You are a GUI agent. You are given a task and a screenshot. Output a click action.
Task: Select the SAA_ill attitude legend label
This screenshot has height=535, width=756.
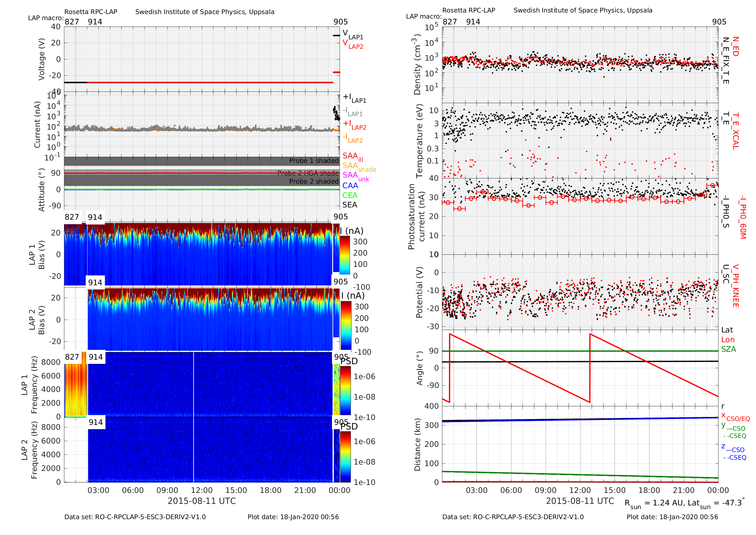[x=353, y=157]
